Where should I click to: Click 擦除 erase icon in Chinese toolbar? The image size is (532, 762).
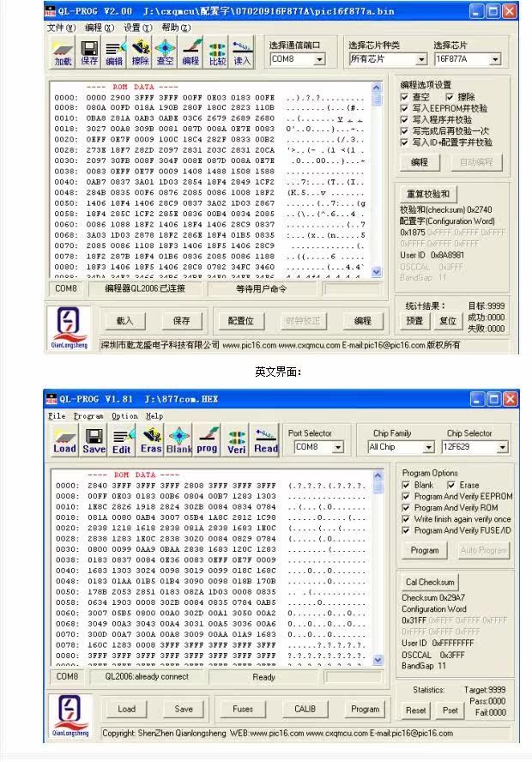point(141,52)
